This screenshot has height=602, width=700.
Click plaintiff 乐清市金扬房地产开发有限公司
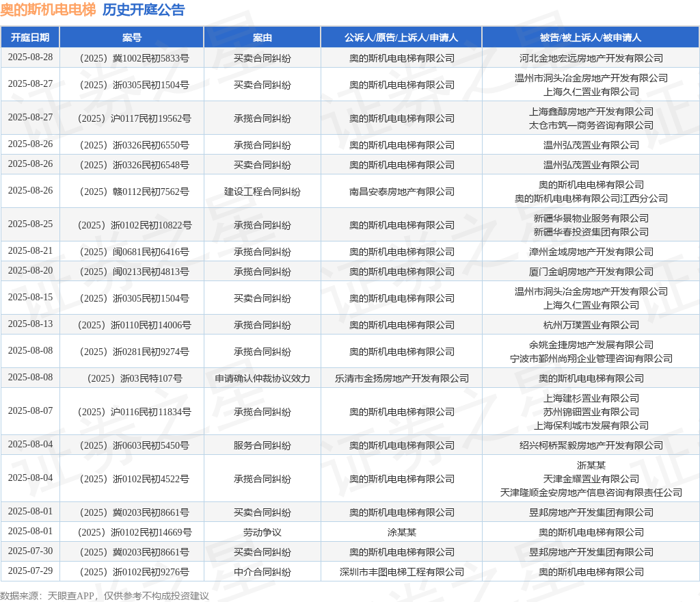click(401, 378)
